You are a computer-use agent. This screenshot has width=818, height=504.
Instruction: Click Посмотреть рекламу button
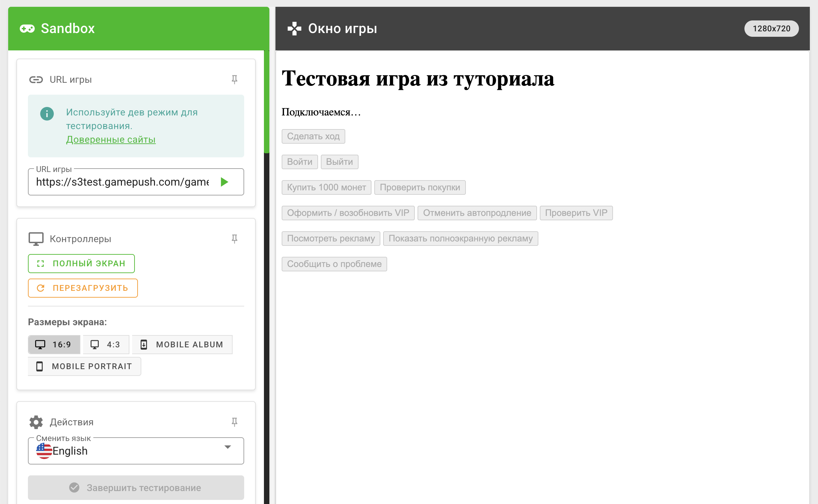point(331,238)
